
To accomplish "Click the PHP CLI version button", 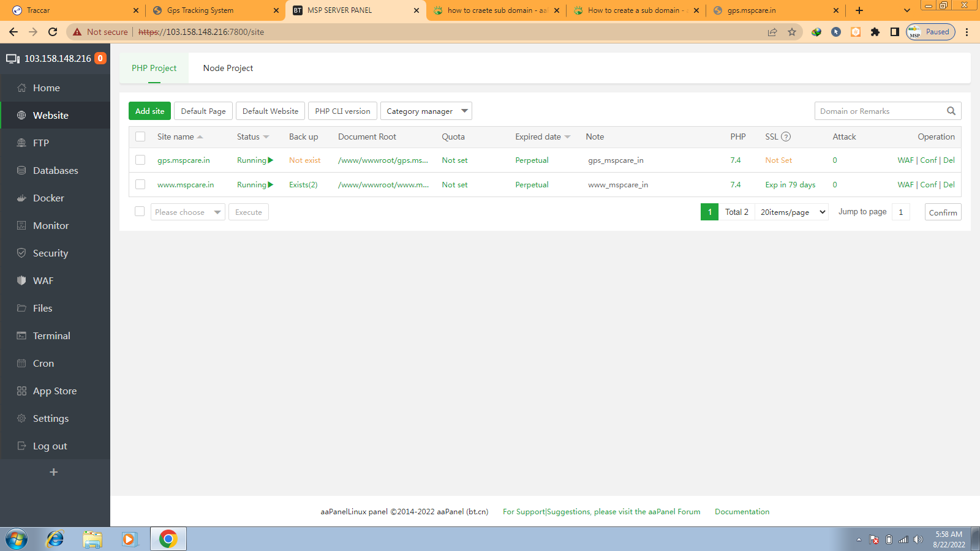I will pyautogui.click(x=342, y=111).
